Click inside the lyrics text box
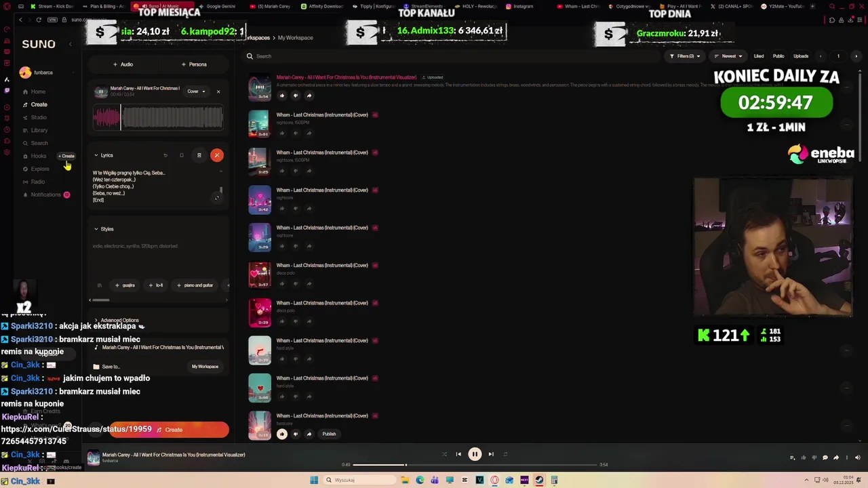This screenshot has height=488, width=868. pos(153,186)
